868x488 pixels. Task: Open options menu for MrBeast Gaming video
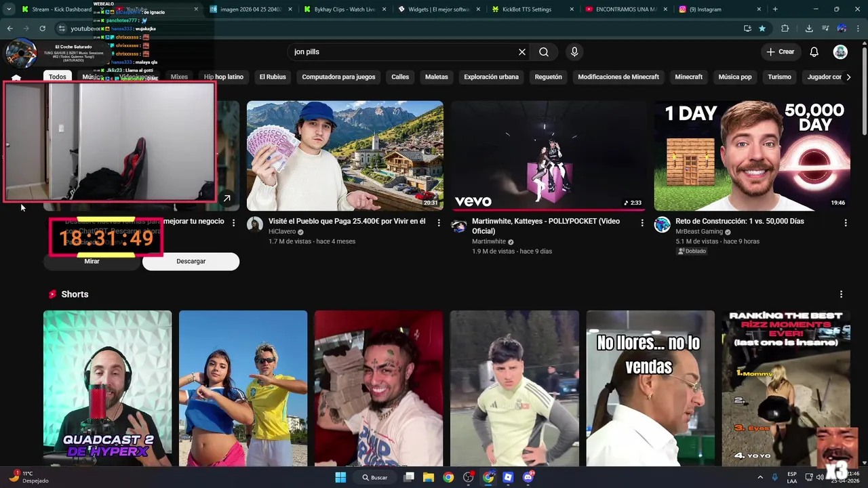(846, 223)
